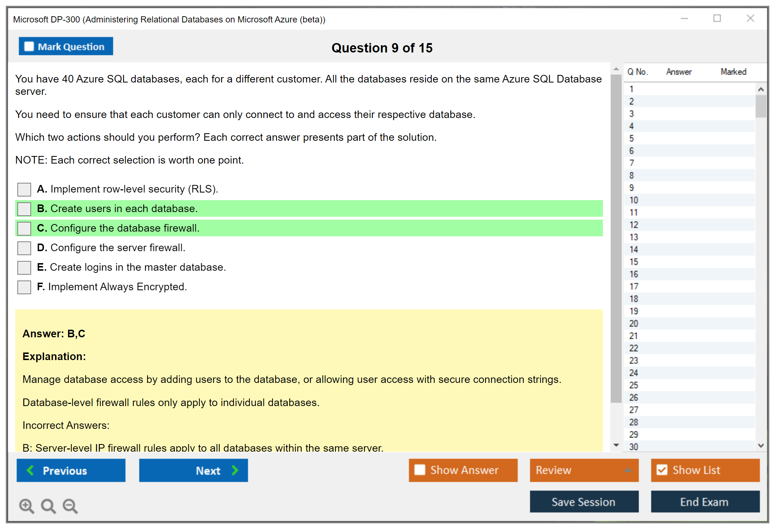Select question 12 in the list
This screenshot has width=778, height=532.
click(x=634, y=225)
